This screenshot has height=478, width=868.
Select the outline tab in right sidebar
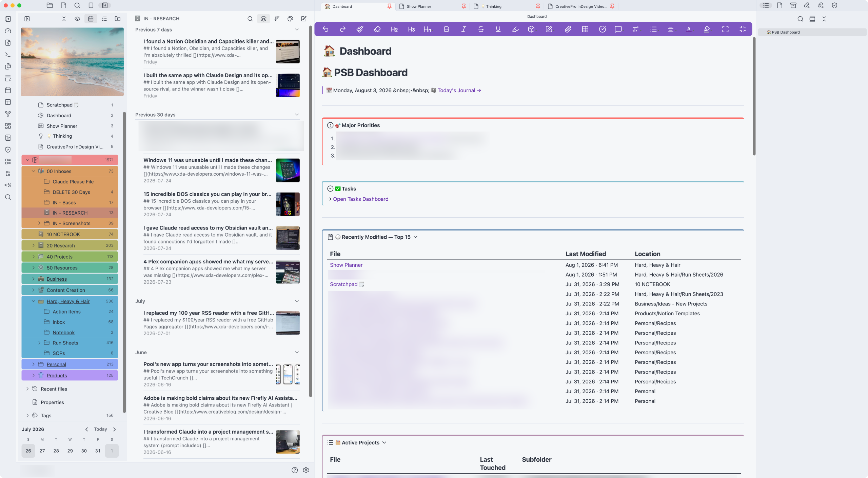(x=766, y=5)
